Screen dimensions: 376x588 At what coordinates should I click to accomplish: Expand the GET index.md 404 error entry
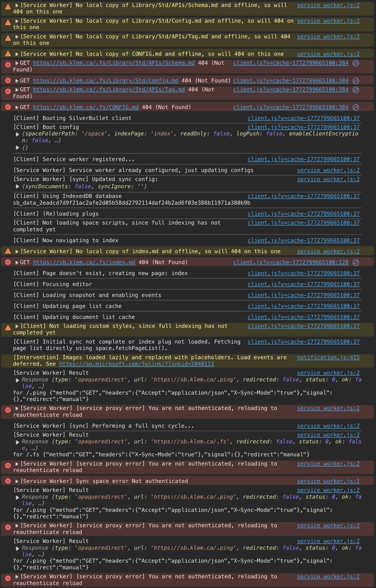pyautogui.click(x=17, y=262)
